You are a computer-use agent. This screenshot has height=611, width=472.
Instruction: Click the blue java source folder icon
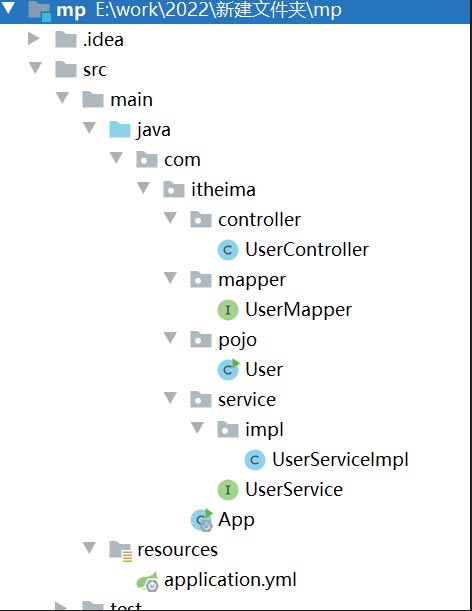point(120,129)
